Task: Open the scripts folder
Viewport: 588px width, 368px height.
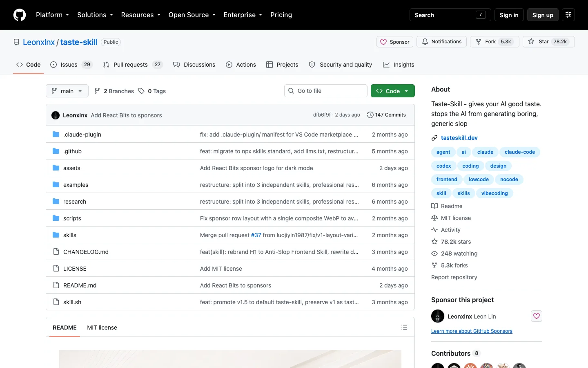Action: [x=72, y=218]
